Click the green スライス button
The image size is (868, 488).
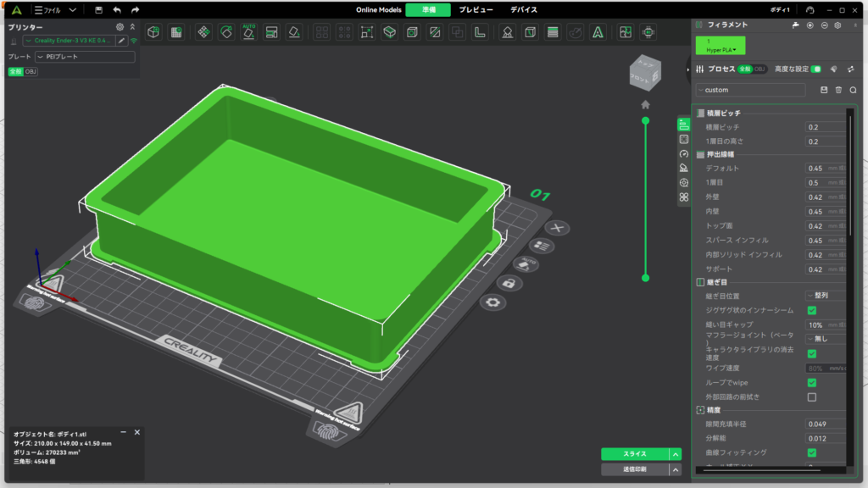[x=634, y=454]
